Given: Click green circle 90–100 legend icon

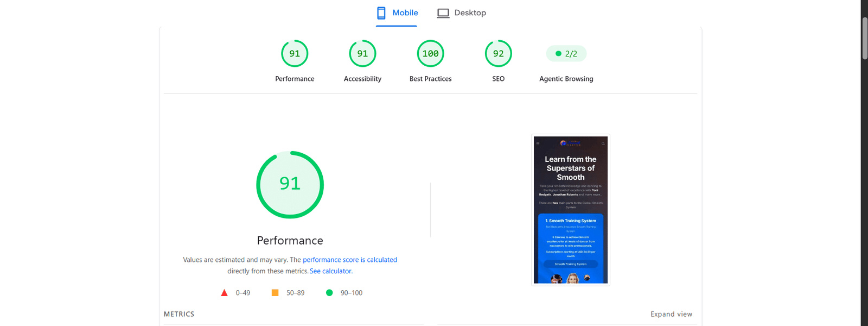Looking at the screenshot, I should (329, 293).
